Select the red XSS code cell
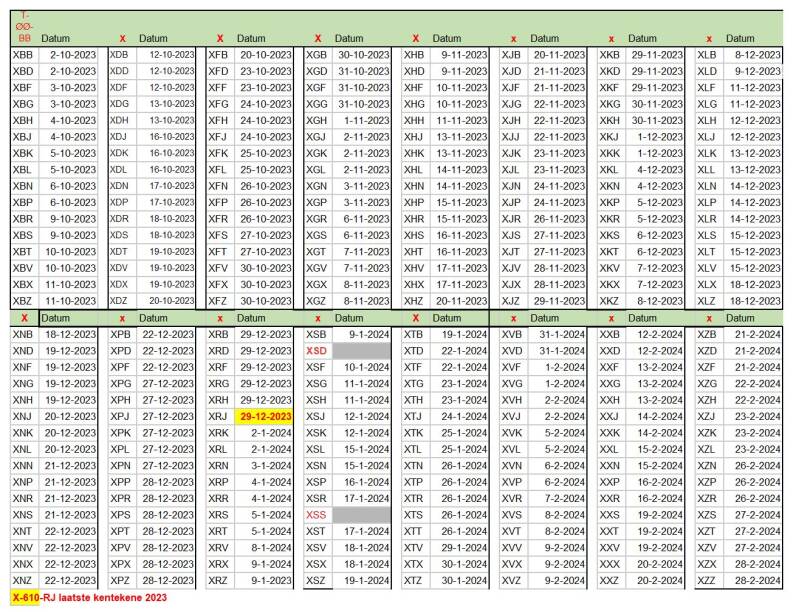Image resolution: width=799 pixels, height=612 pixels. tap(316, 515)
